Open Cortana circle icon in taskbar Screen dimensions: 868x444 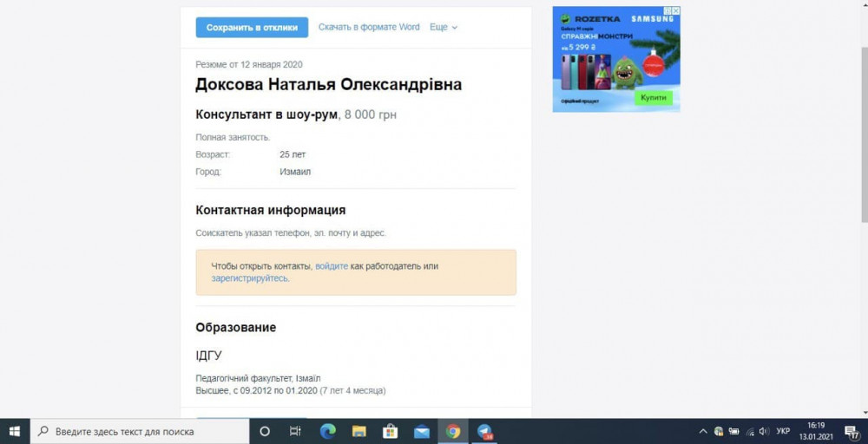[265, 431]
